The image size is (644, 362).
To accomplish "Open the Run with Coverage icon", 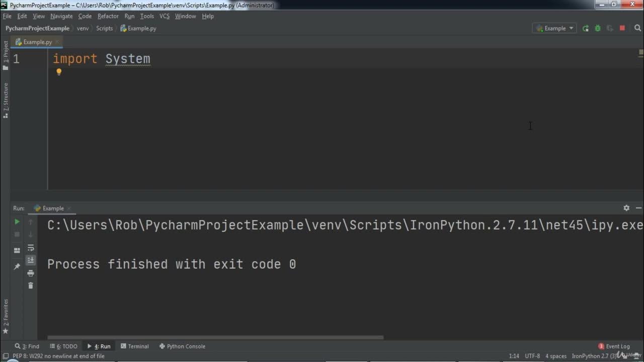I will click(610, 29).
